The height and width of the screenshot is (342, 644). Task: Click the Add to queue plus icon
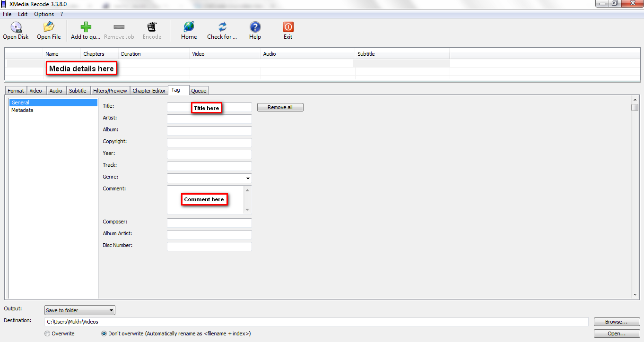[x=86, y=27]
